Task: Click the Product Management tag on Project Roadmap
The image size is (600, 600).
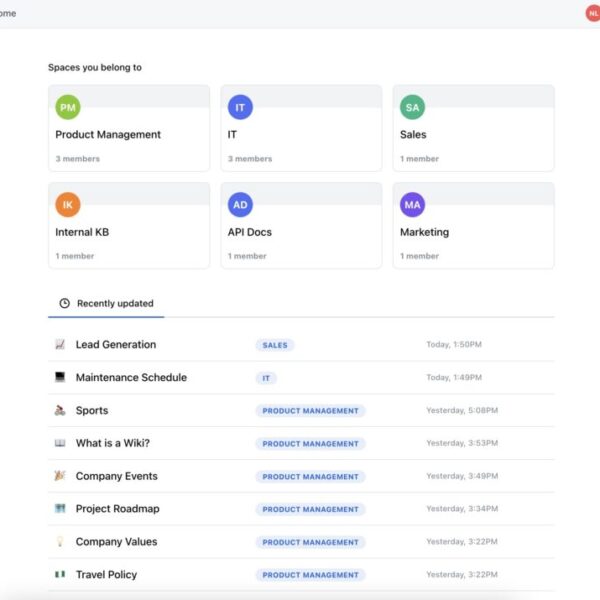Action: 310,510
